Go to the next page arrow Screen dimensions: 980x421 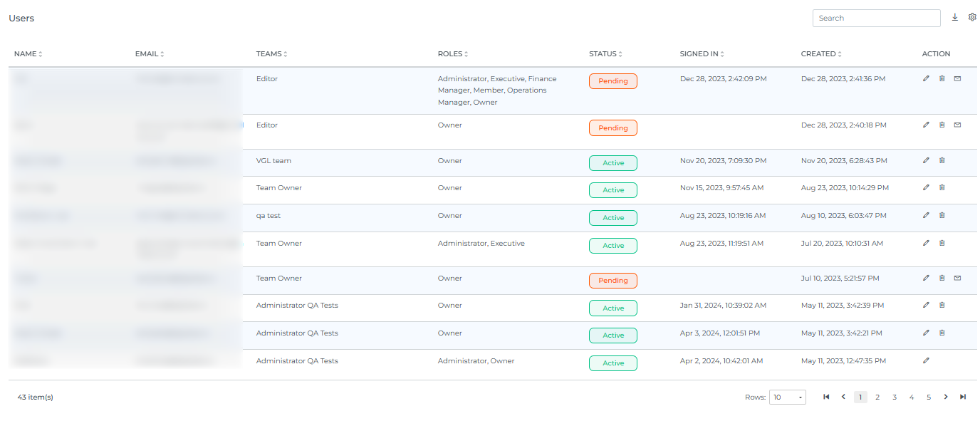(x=946, y=397)
